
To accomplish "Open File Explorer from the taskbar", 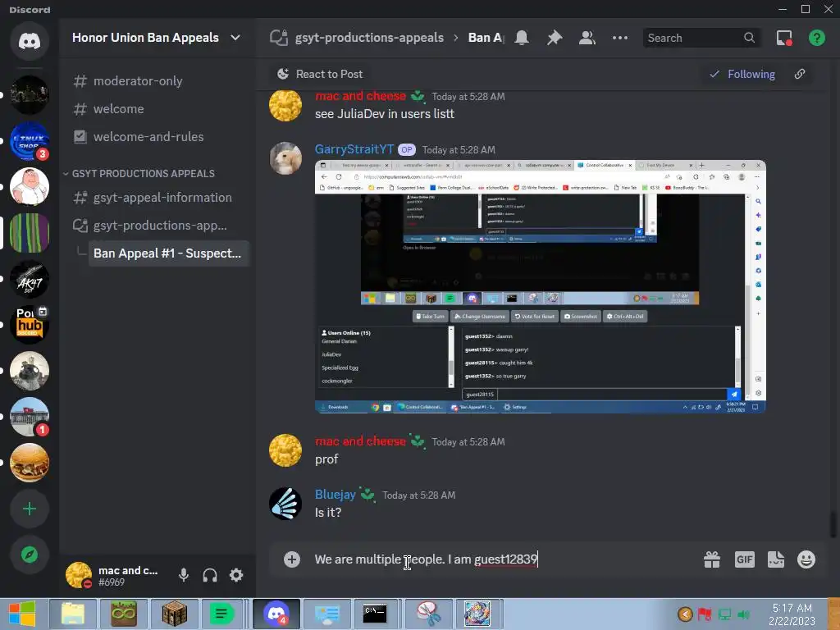I will coord(73,614).
